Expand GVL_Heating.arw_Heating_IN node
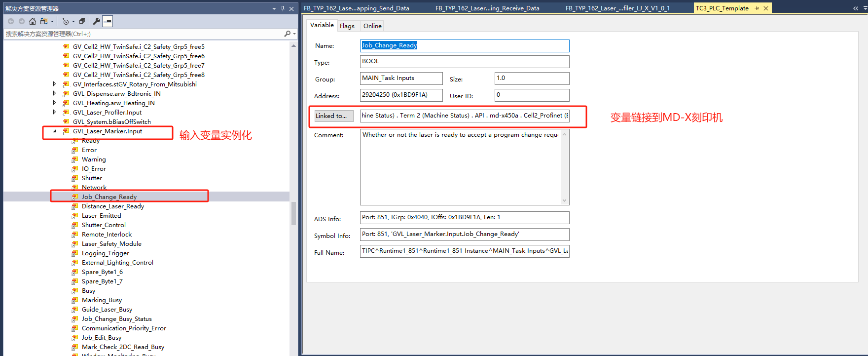Screen dimensions: 868x356 tap(55, 103)
